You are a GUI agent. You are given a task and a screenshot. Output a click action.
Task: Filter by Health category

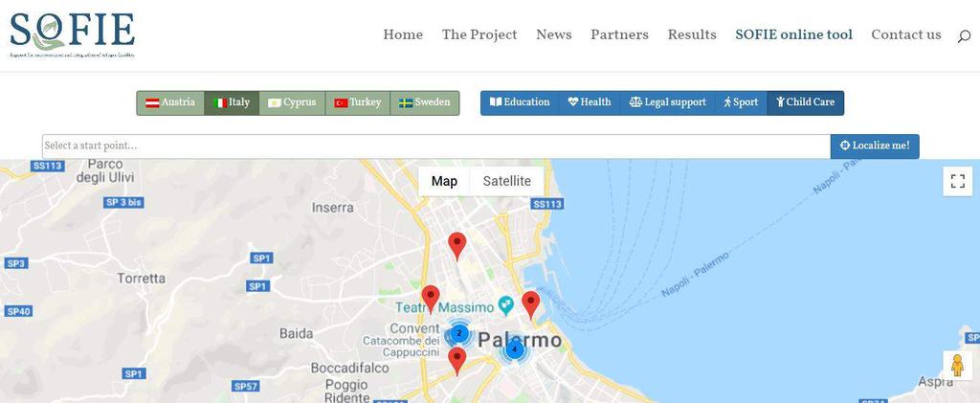pos(590,102)
